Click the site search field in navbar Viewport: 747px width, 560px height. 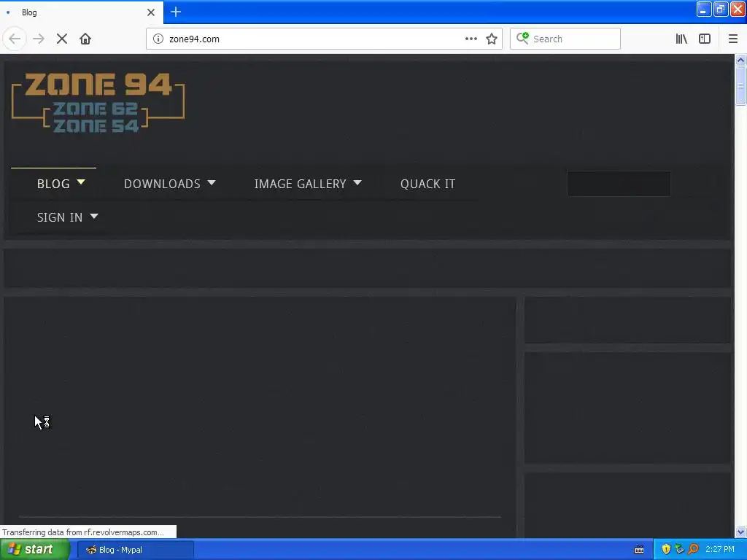[619, 183]
